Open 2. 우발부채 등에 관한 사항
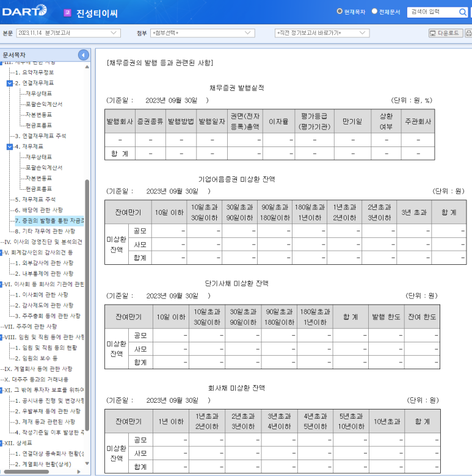472x476 pixels. coord(48,411)
